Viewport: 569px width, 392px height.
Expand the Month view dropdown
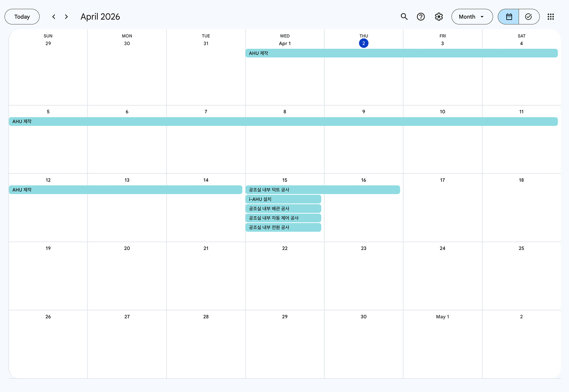click(472, 16)
